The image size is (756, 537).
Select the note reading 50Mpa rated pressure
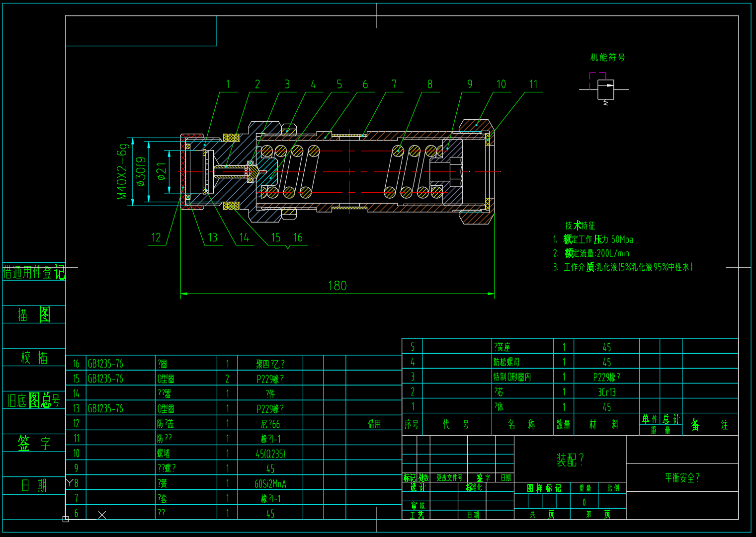click(x=593, y=239)
